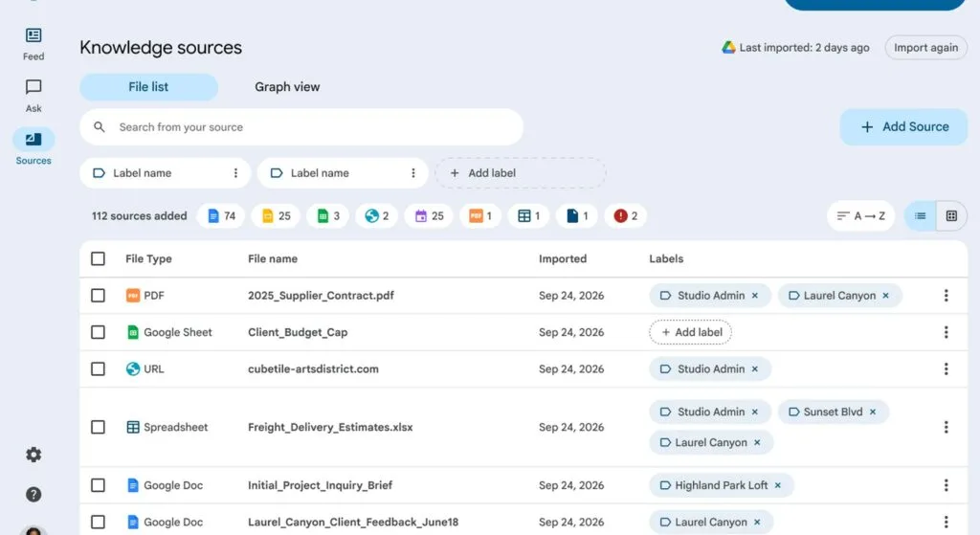
Task: Click the first Label name filter chip
Action: [x=165, y=173]
